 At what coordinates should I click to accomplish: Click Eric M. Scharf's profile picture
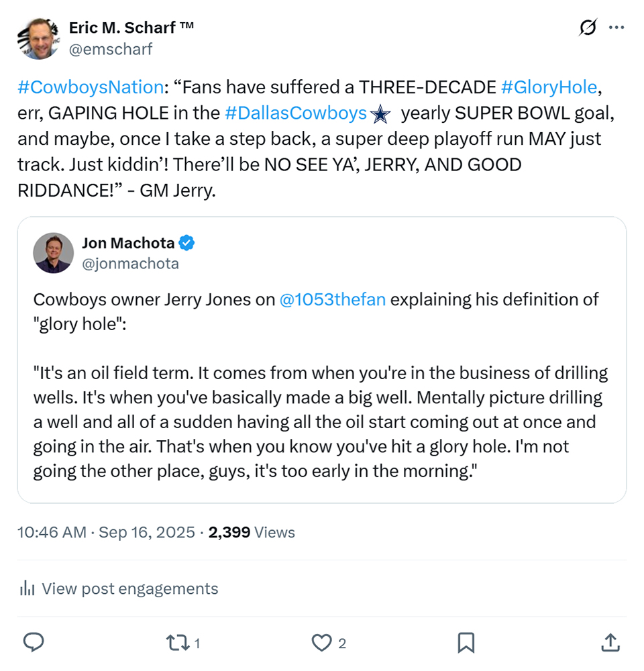tap(39, 38)
